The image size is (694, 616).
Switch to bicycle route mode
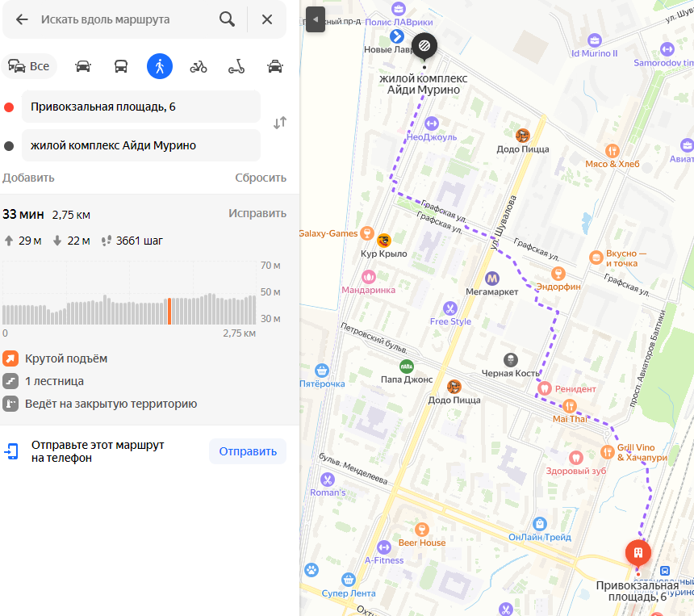[199, 67]
